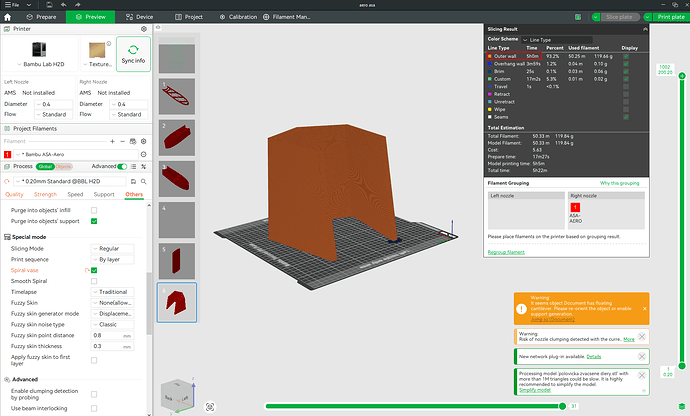The width and height of the screenshot is (690, 416).
Task: Open Fuzzy skin noise type Classic dropdown
Action: (112, 325)
